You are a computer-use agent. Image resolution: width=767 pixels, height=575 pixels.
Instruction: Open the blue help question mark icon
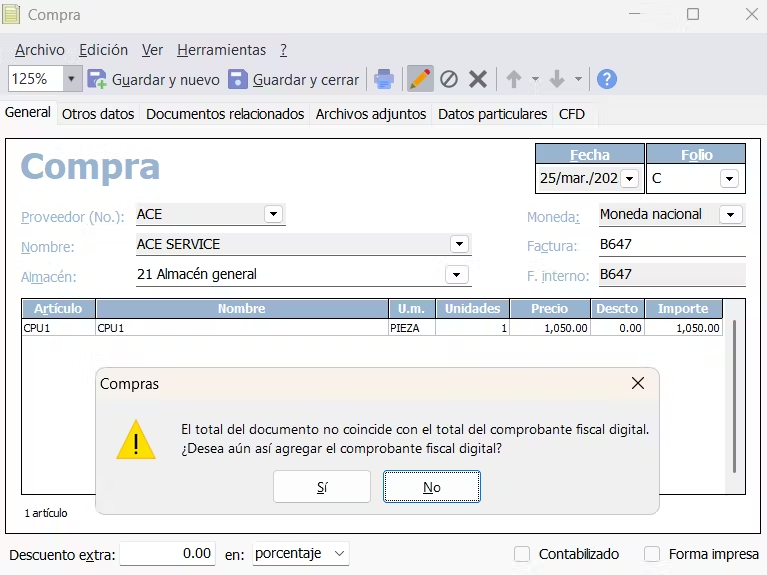point(606,79)
